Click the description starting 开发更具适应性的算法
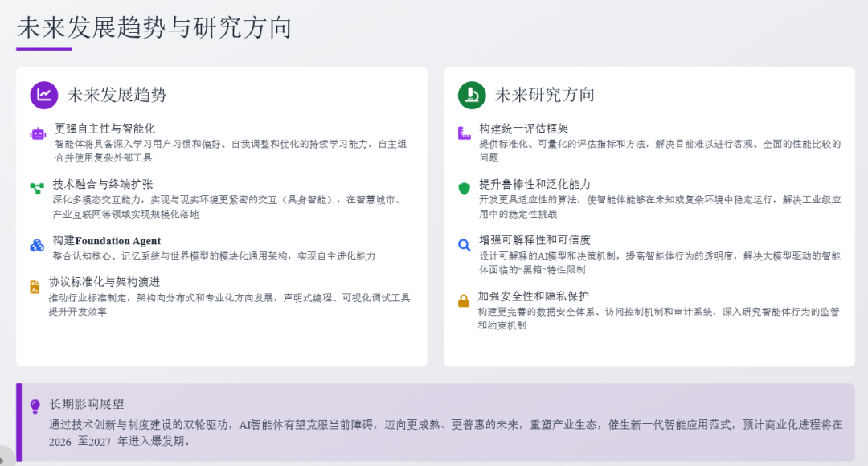 click(x=660, y=206)
